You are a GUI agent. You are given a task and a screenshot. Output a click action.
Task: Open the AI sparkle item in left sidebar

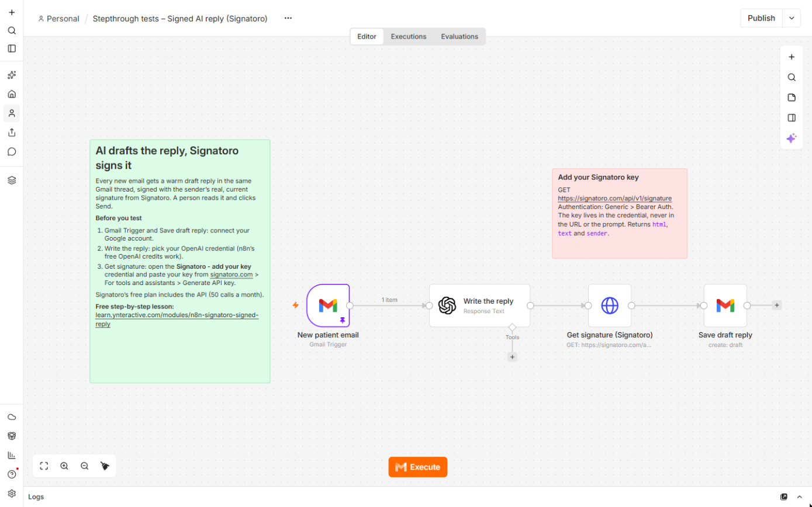[x=12, y=75]
